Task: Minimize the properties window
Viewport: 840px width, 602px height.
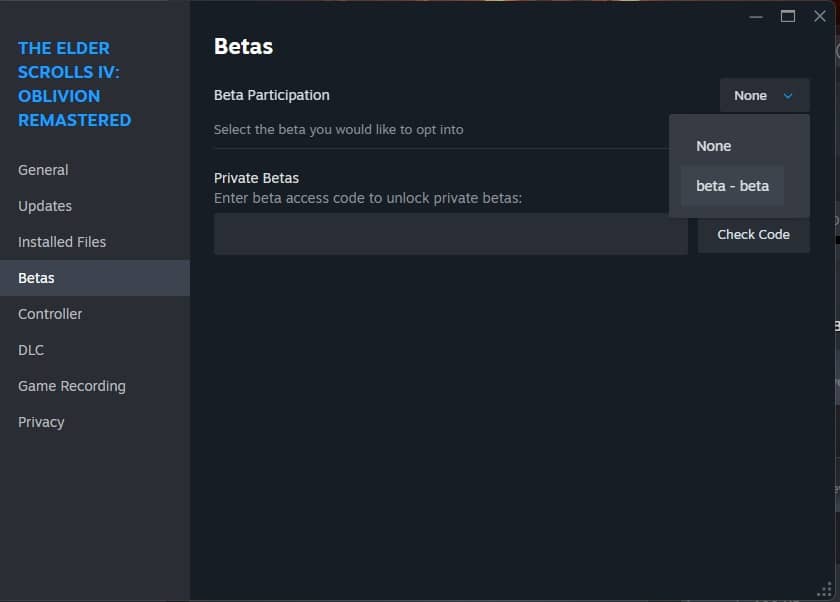Action: pos(756,17)
